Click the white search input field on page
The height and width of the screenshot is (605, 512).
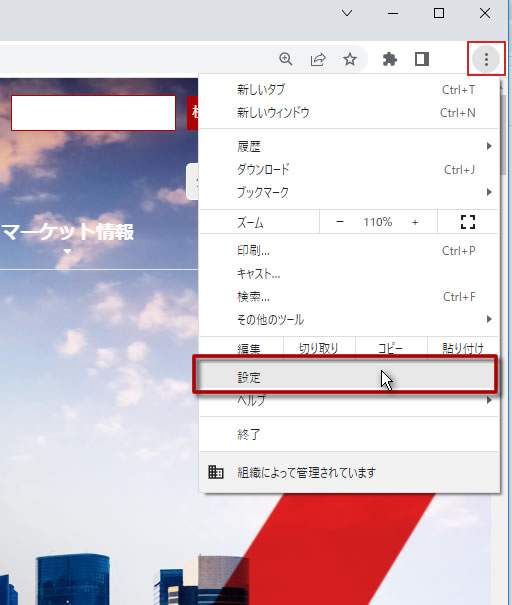point(93,113)
